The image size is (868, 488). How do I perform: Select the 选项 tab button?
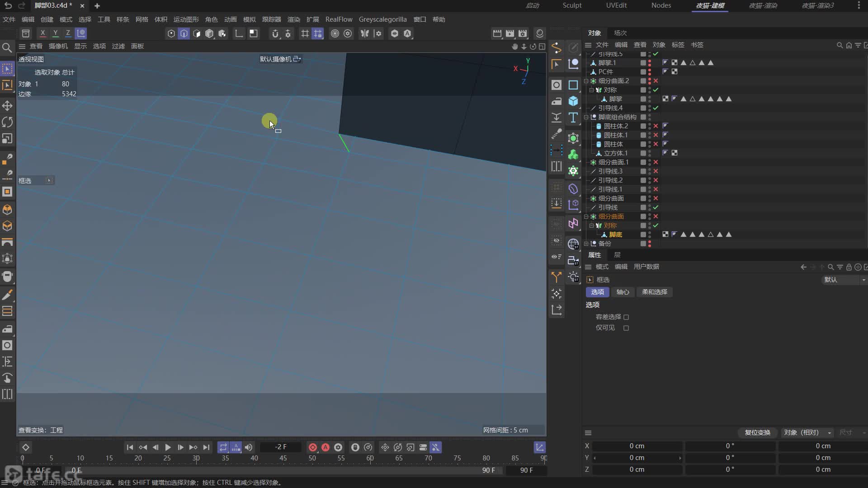(598, 292)
